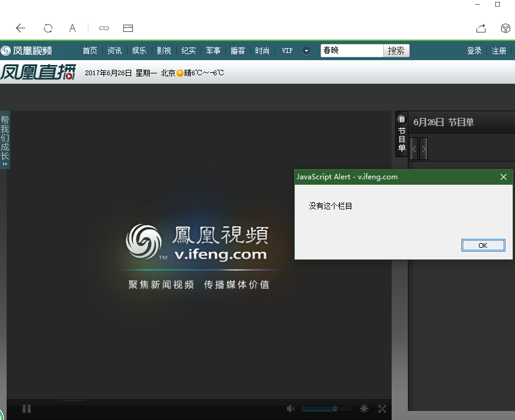Minimize the browser window
Viewport: 515px width, 420px height.
pos(477,4)
